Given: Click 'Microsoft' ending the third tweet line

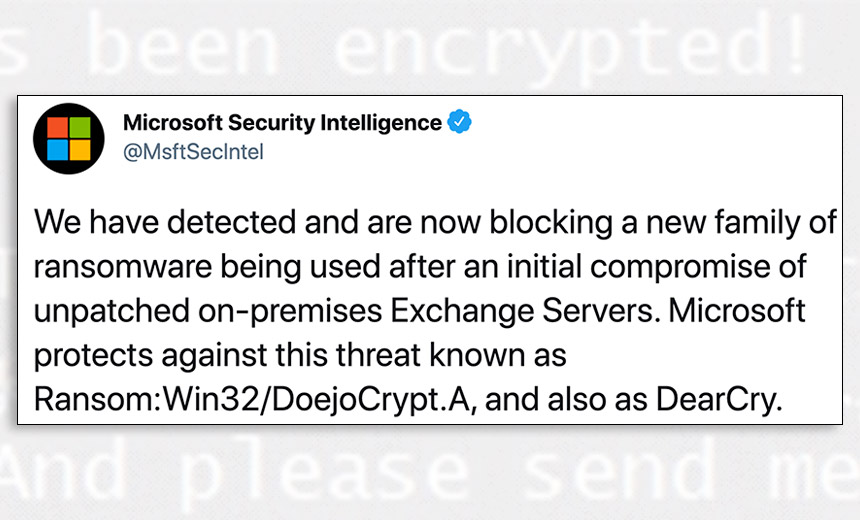Looking at the screenshot, I should click(x=737, y=310).
